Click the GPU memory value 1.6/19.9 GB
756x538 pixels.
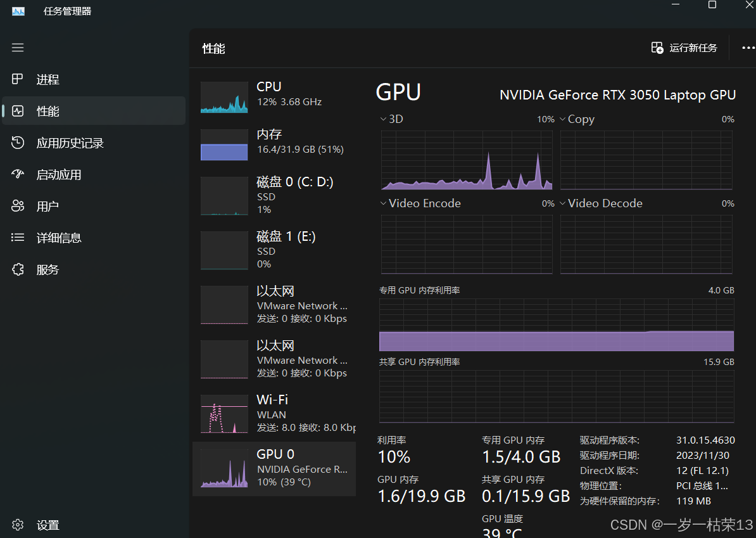click(422, 496)
